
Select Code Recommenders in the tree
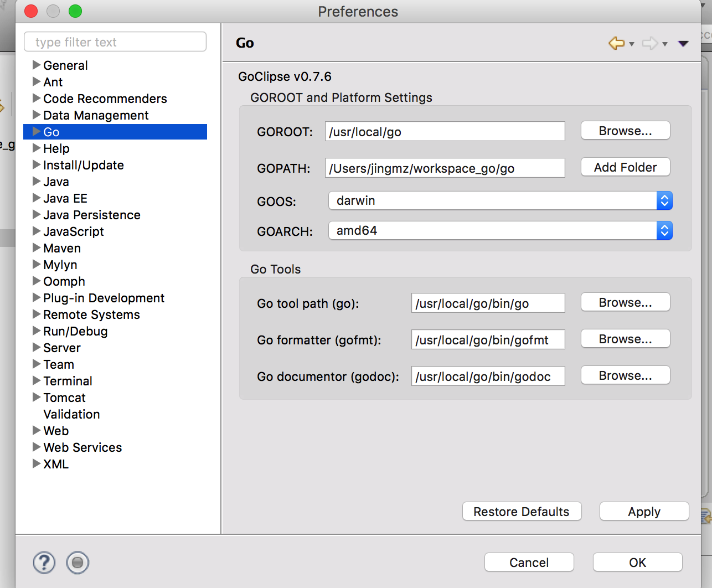click(105, 99)
